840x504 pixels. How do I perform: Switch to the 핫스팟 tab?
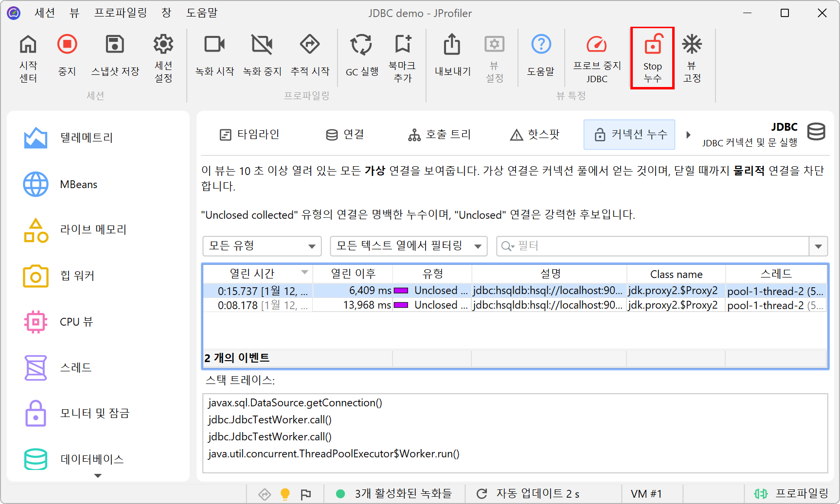(535, 135)
